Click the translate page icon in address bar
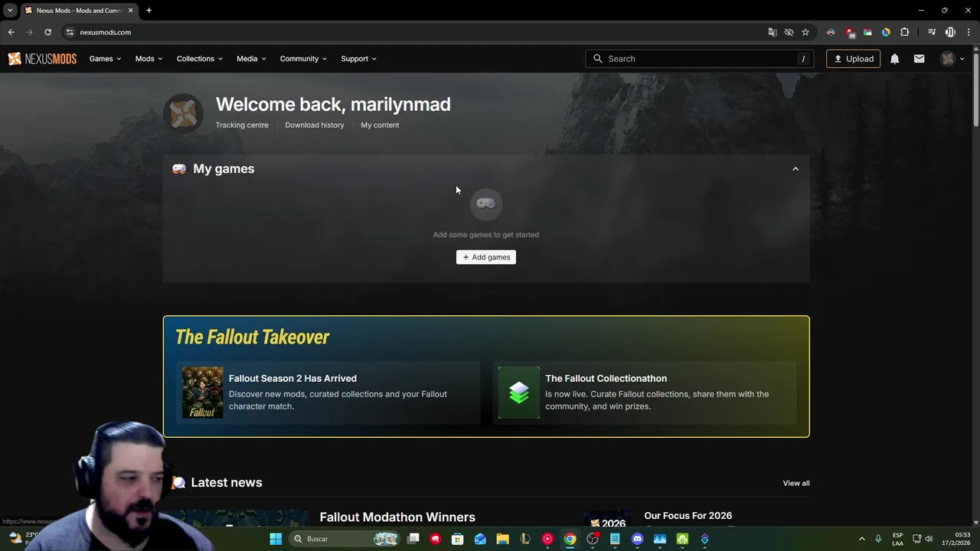Viewport: 980px width, 551px height. click(773, 32)
